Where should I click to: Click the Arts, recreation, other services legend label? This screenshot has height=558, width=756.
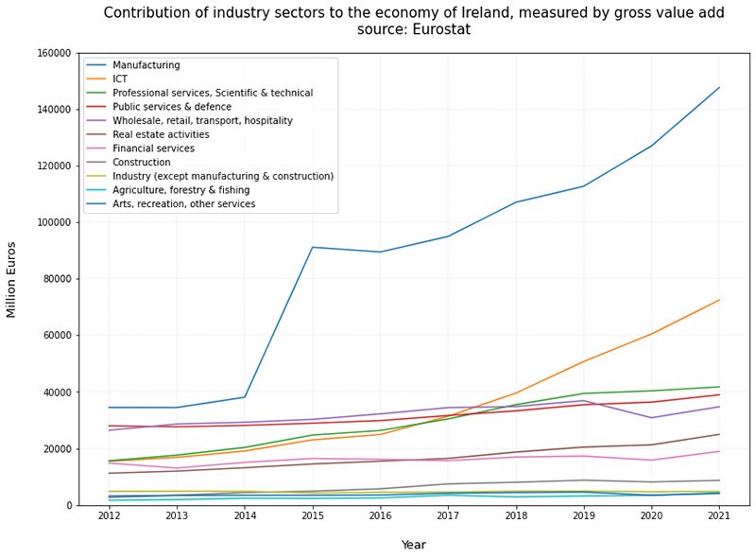[183, 204]
